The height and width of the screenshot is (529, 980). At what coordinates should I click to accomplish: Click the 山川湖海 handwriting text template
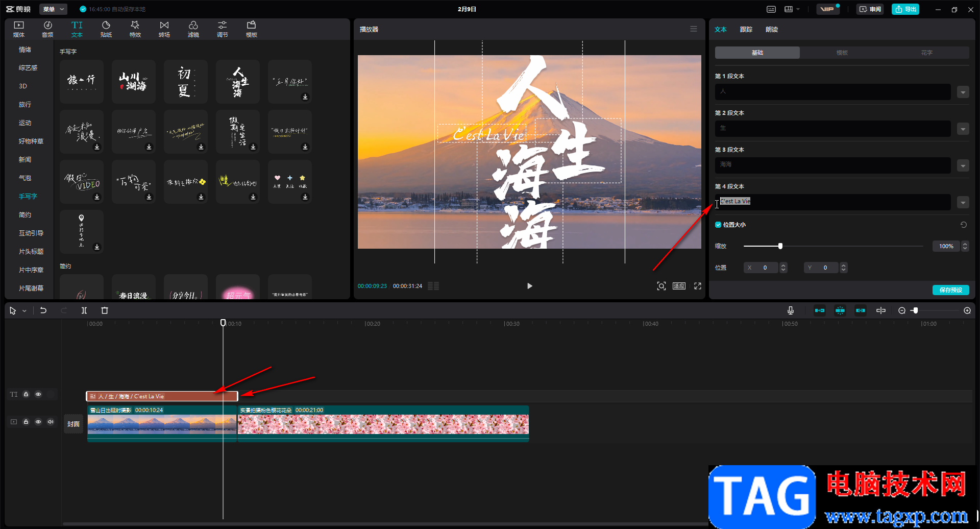134,82
